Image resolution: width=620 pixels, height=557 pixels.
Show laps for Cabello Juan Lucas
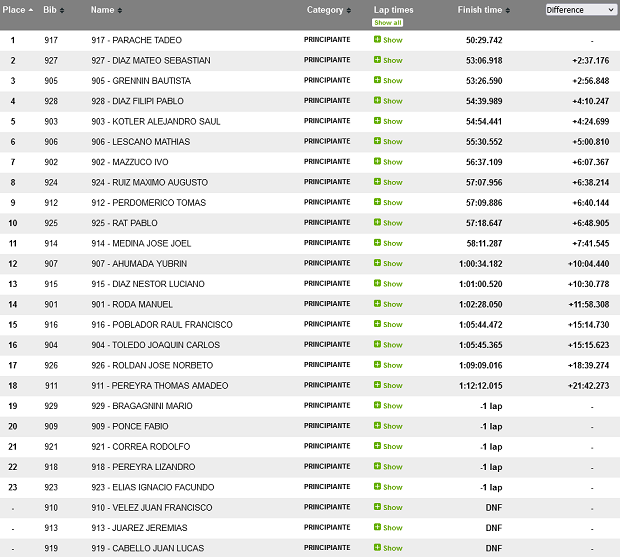click(x=387, y=548)
